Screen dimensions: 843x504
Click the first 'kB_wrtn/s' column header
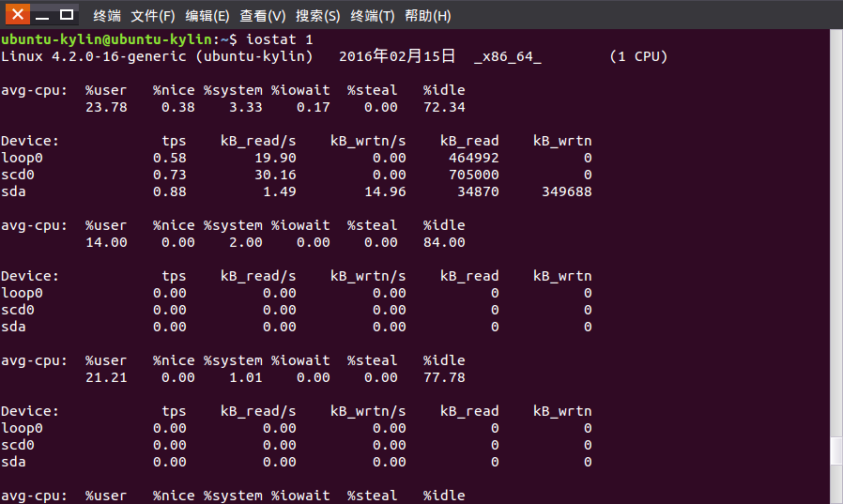(368, 141)
